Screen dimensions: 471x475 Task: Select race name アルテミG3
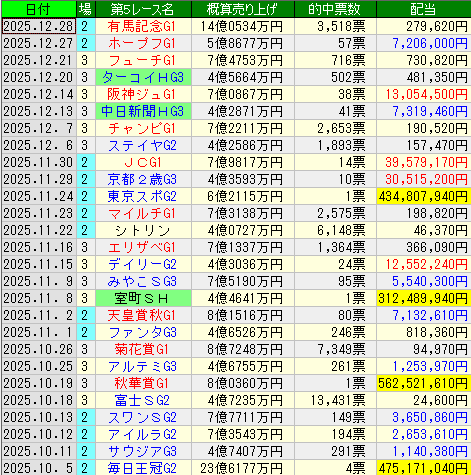click(x=143, y=366)
